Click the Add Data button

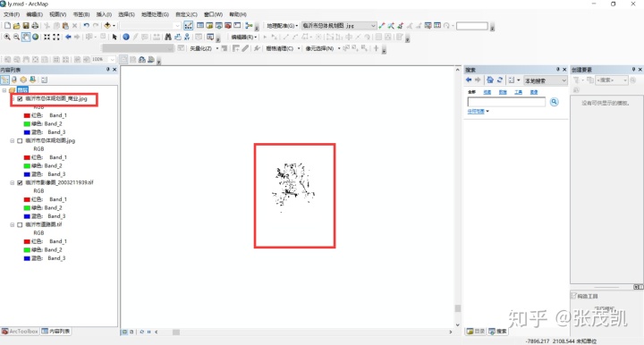107,26
